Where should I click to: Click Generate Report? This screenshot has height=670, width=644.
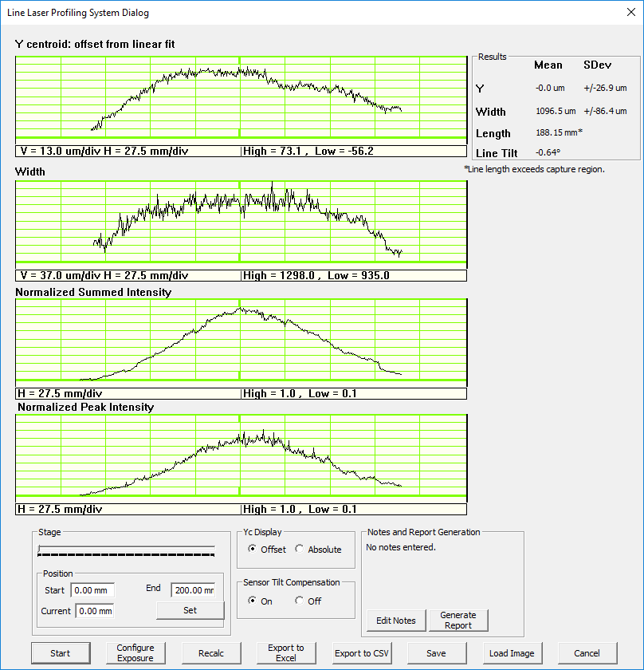tap(458, 620)
